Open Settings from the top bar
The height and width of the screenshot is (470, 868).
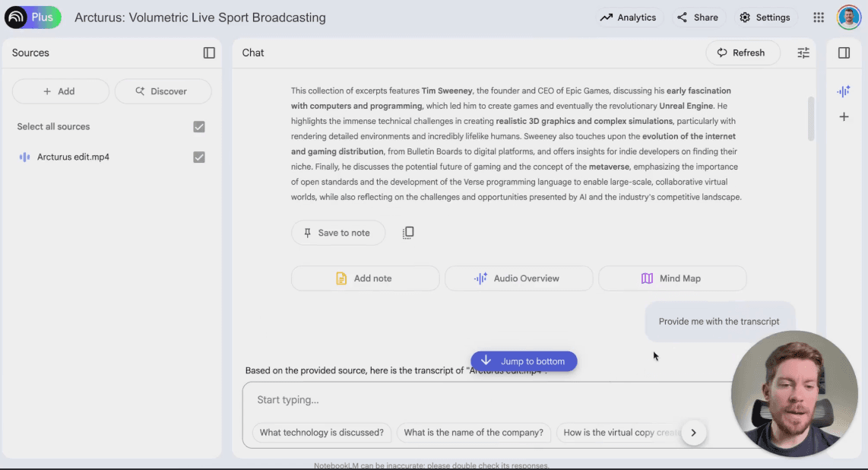765,17
